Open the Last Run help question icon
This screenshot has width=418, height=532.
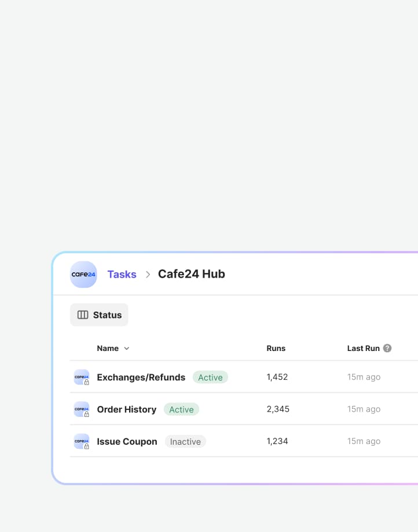(387, 348)
